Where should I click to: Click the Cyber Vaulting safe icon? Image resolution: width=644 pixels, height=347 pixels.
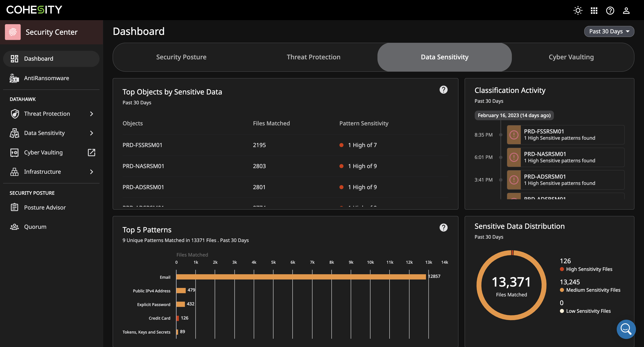(15, 152)
